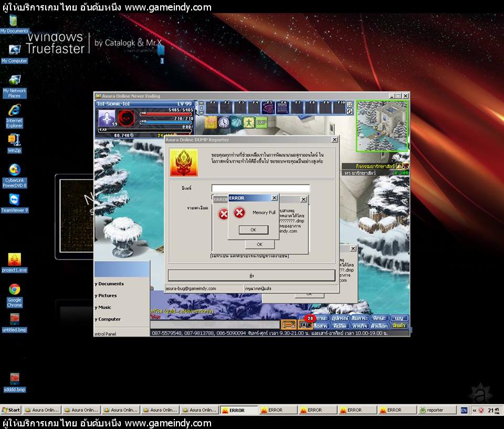Viewport: 504px width, 429px height.
Task: Open the ตัวเลือก game menu button
Action: [379, 326]
